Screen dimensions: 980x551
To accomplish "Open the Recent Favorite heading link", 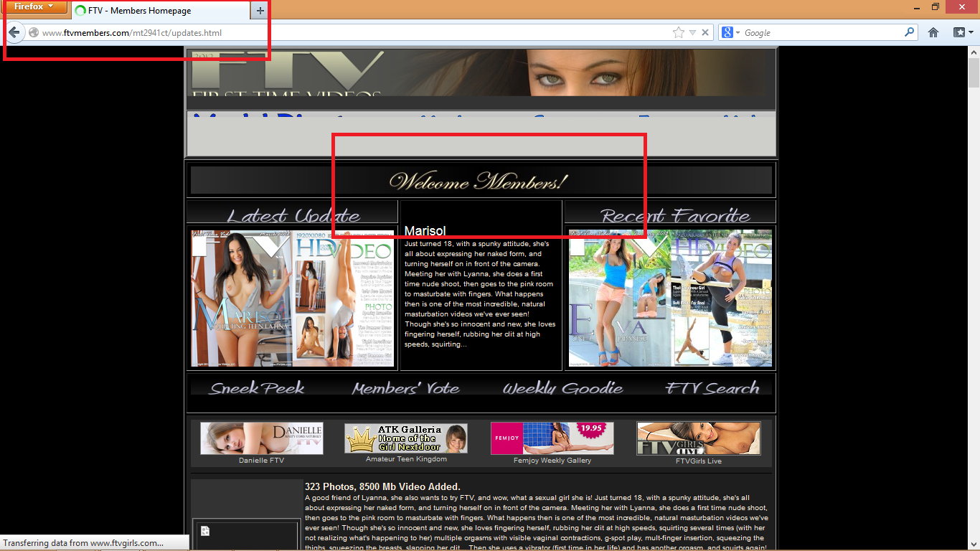I will pyautogui.click(x=674, y=215).
